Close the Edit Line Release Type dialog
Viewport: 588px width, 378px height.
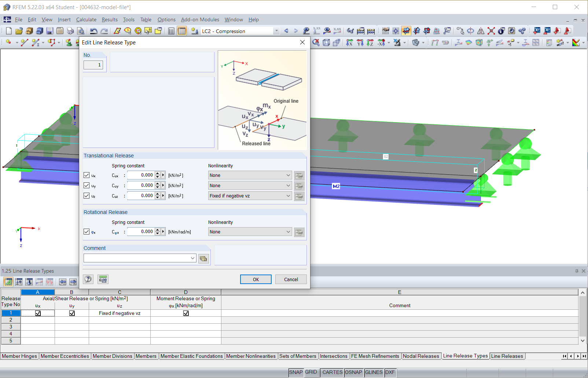302,42
